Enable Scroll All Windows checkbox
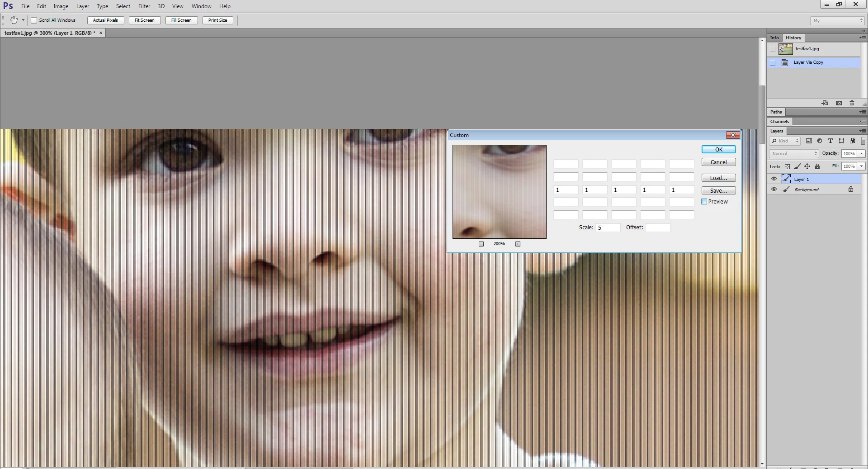The width and height of the screenshot is (868, 469). tap(34, 20)
